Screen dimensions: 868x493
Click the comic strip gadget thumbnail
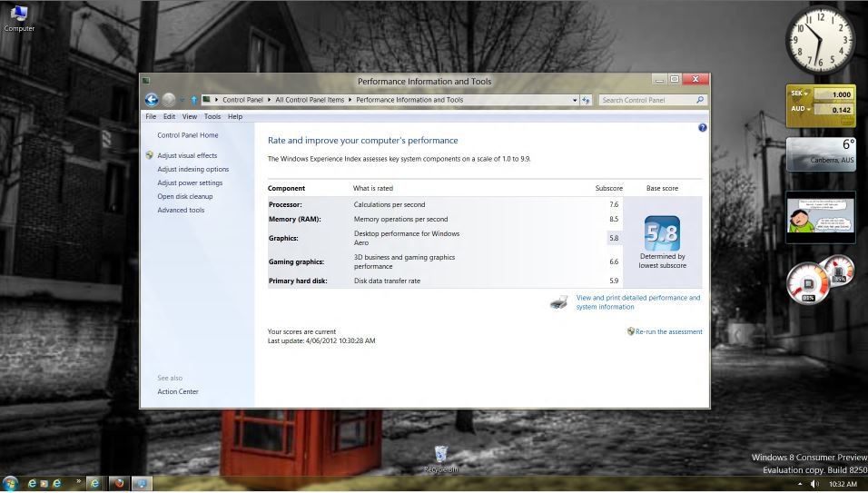pyautogui.click(x=821, y=217)
